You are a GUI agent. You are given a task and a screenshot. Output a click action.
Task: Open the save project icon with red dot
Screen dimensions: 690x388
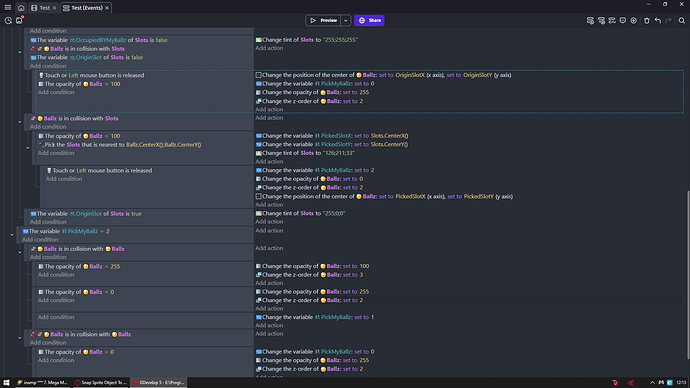pyautogui.click(x=19, y=20)
